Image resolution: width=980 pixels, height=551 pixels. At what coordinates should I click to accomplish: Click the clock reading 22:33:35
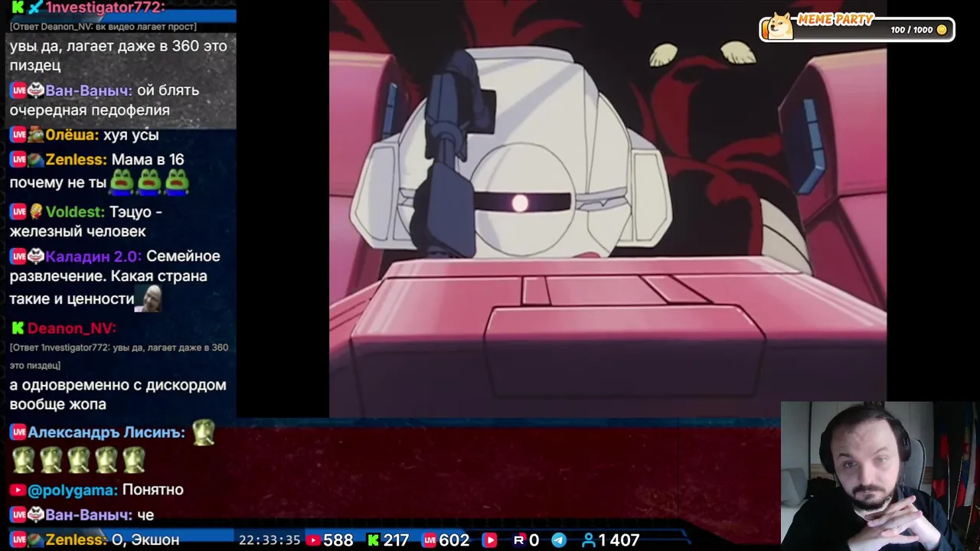[269, 540]
